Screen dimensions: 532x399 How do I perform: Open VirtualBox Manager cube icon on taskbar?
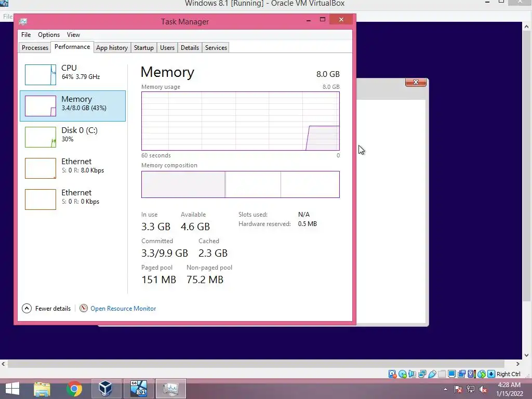click(x=105, y=389)
